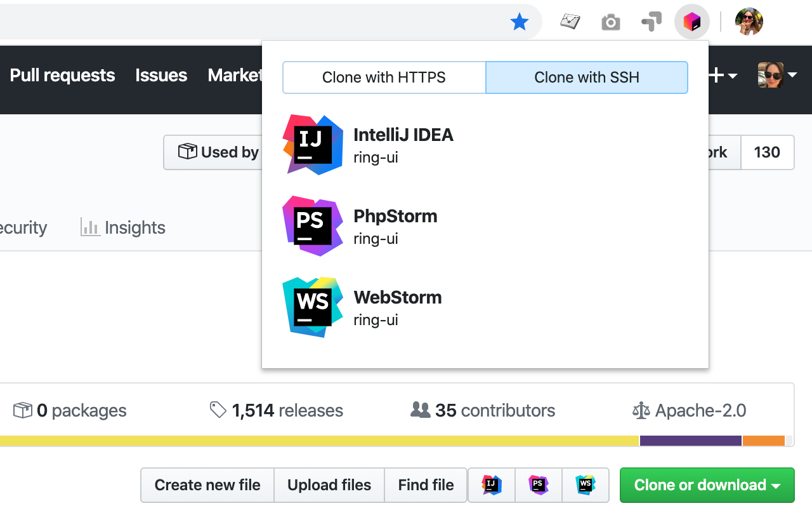
Task: Click the Used by button
Action: 213,152
